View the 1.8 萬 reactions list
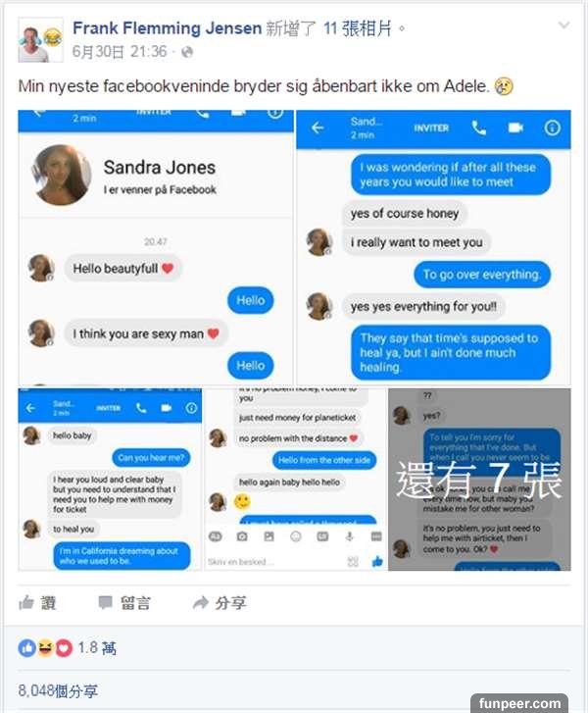The width and height of the screenshot is (588, 713). pyautogui.click(x=68, y=648)
